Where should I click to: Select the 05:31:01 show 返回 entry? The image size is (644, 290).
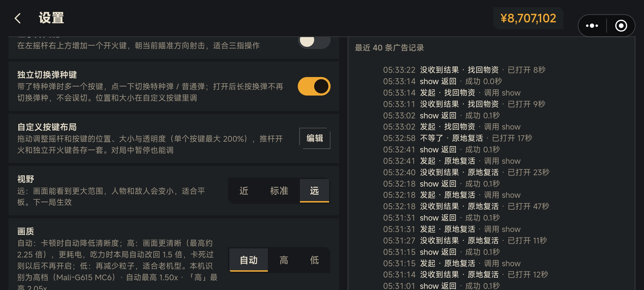point(441,286)
